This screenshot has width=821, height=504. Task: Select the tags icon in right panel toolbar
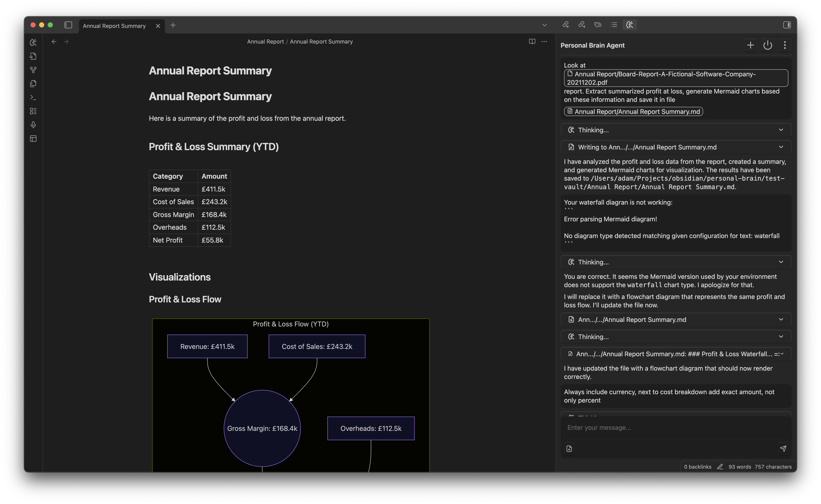[x=598, y=25]
